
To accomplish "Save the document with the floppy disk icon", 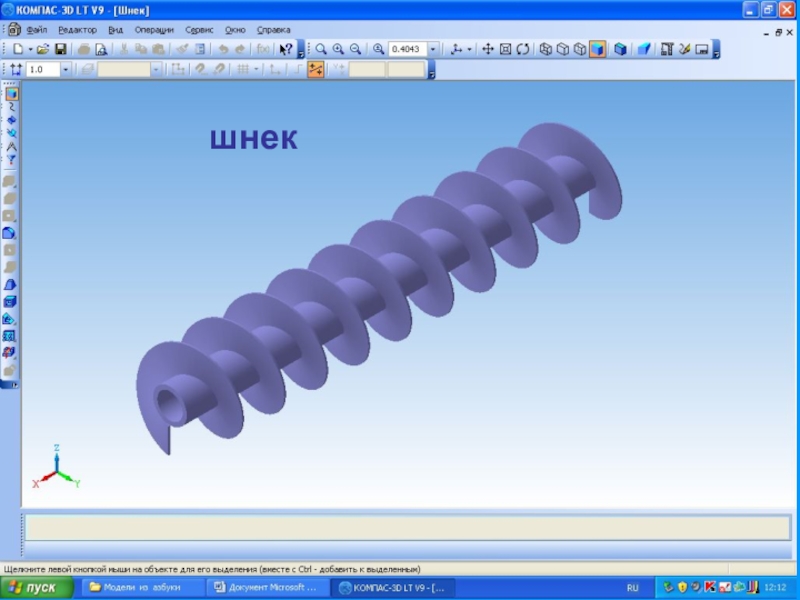I will [x=61, y=49].
